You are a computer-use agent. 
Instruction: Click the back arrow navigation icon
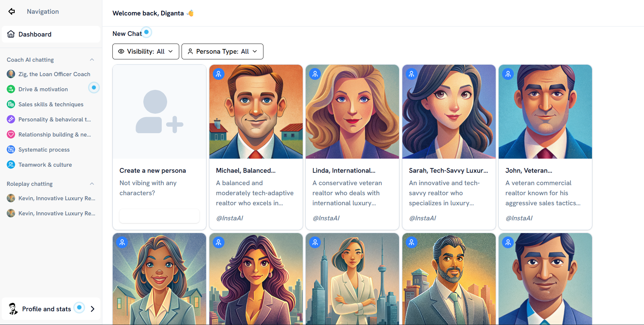(12, 11)
